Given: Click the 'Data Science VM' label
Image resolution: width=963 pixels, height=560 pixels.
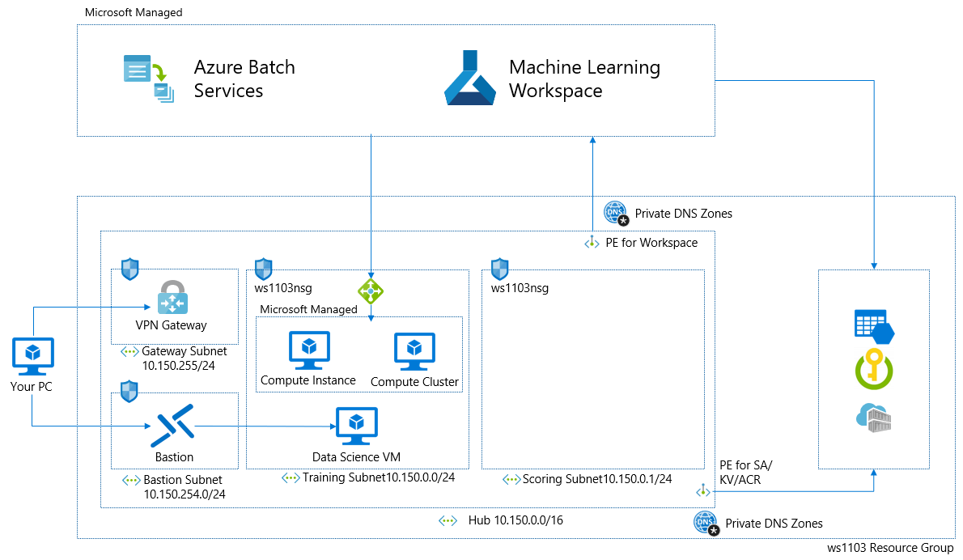Looking at the screenshot, I should (x=356, y=457).
